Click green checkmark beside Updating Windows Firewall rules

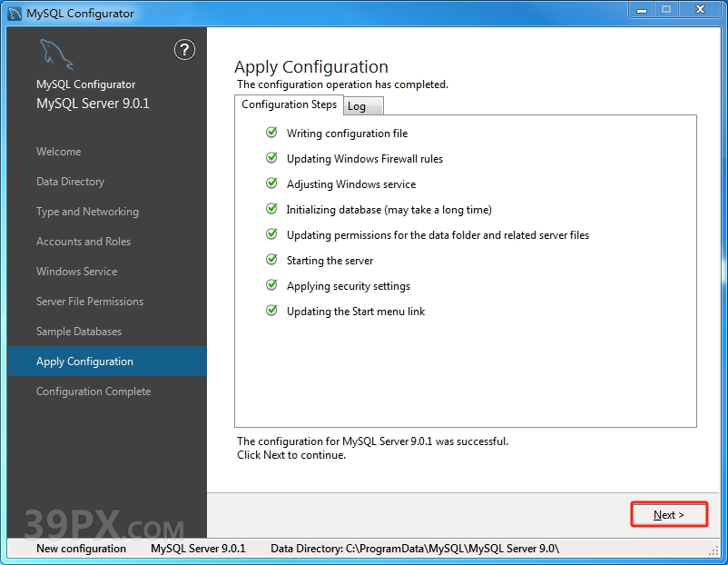[x=271, y=158]
